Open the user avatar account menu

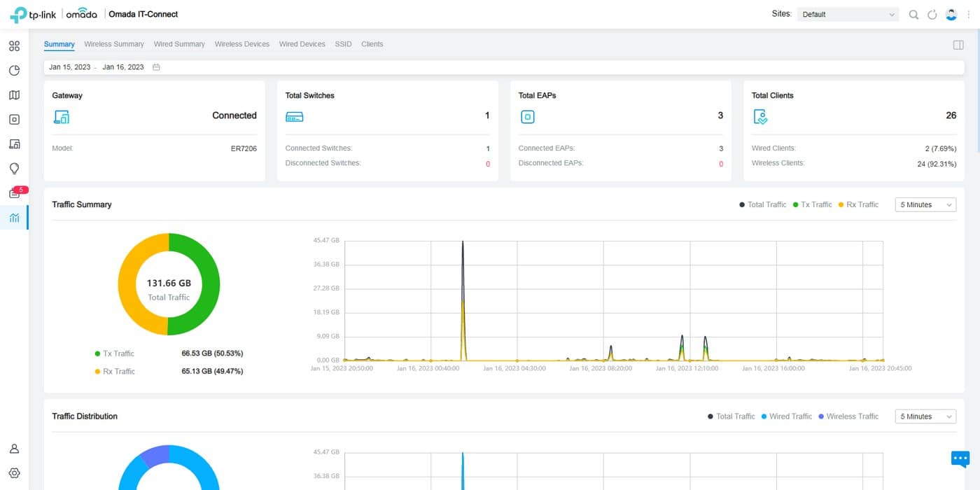pyautogui.click(x=951, y=14)
